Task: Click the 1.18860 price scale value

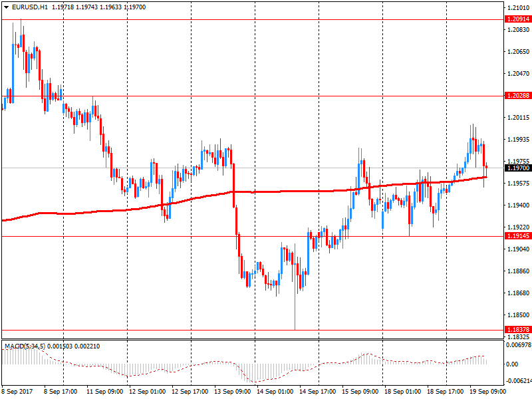Action: pos(519,271)
